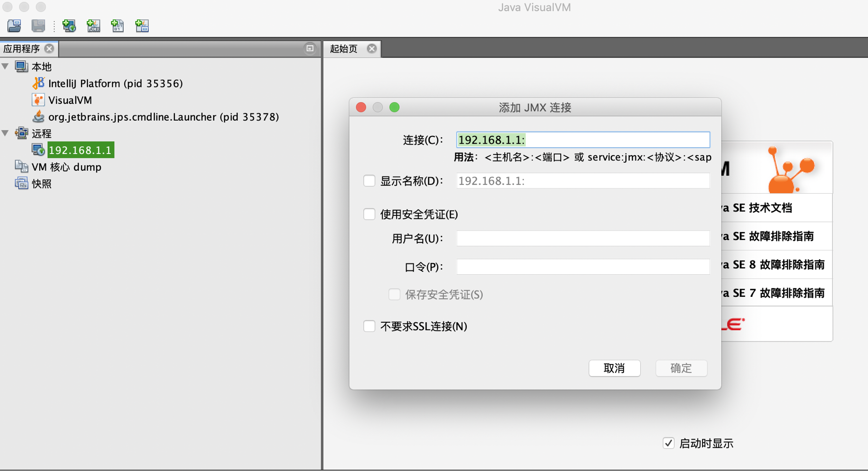Enable the 使用安全凭证(E) checkbox
The width and height of the screenshot is (868, 471).
click(369, 214)
